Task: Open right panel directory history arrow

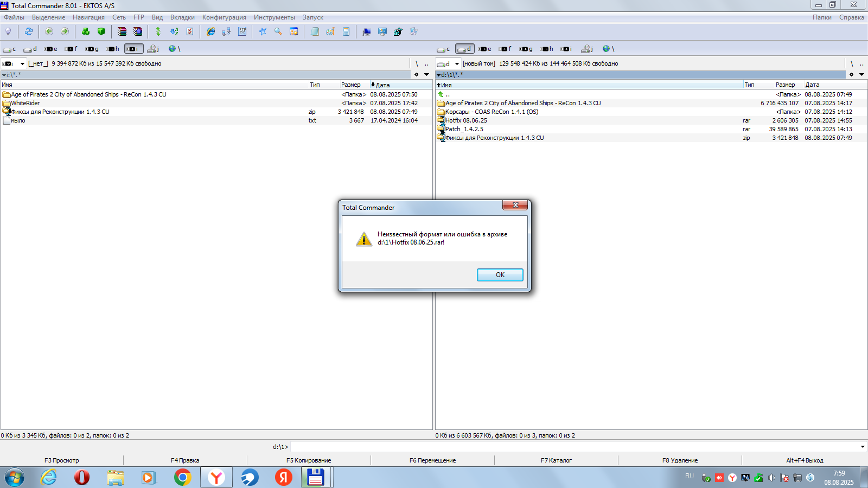Action: pyautogui.click(x=861, y=75)
